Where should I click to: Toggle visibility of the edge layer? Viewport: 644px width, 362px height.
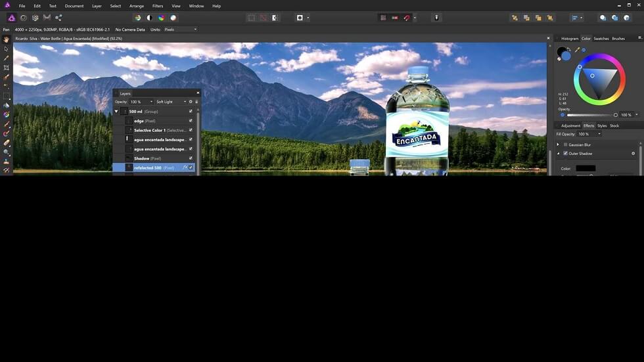(x=191, y=121)
